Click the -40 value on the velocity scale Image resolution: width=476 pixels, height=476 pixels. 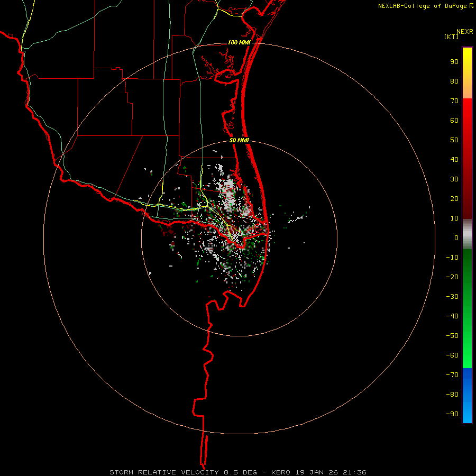pos(452,316)
